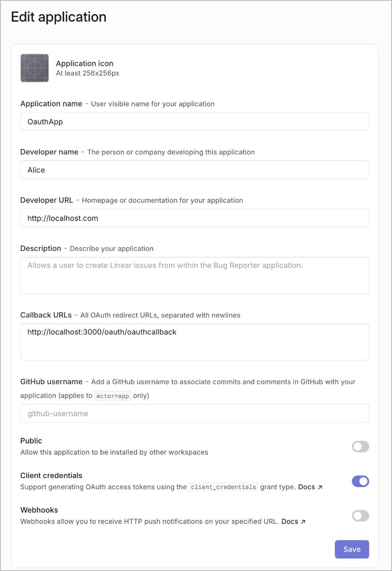
Task: Click the Callback URLs text area
Action: click(x=194, y=342)
